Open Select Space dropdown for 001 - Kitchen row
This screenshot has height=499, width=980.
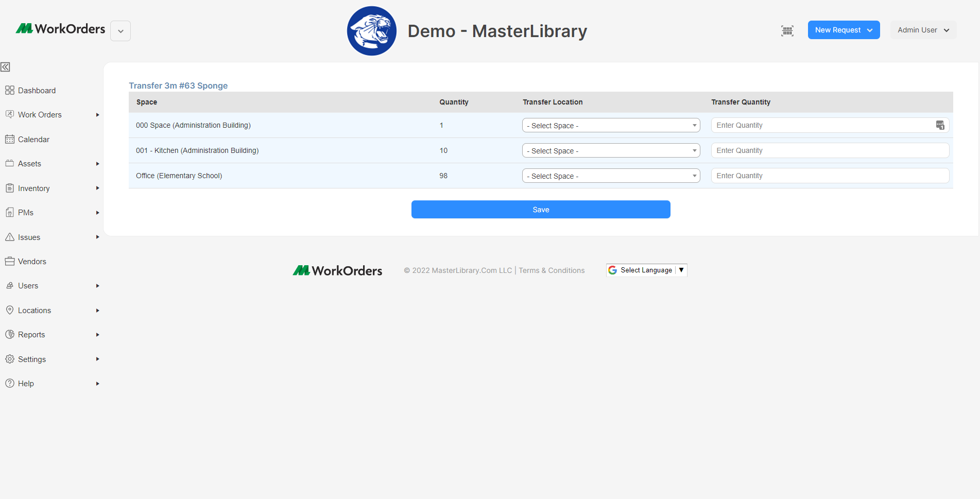(611, 150)
